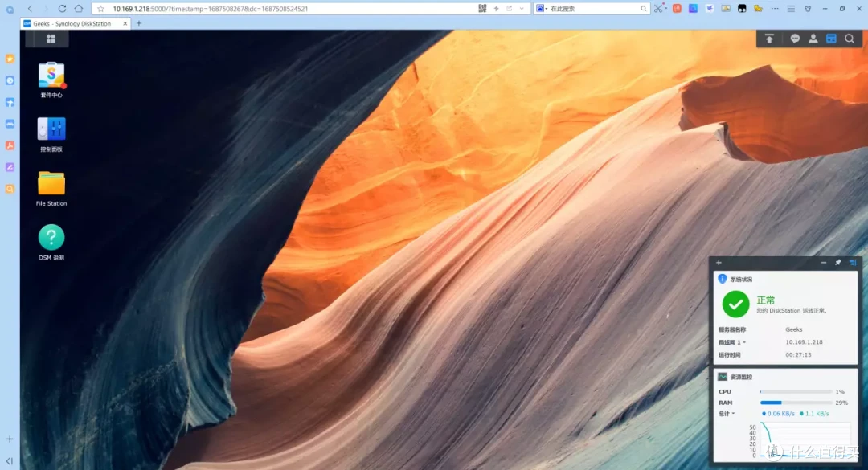Click the yellow folder extension icon
The width and height of the screenshot is (868, 470).
[x=759, y=9]
